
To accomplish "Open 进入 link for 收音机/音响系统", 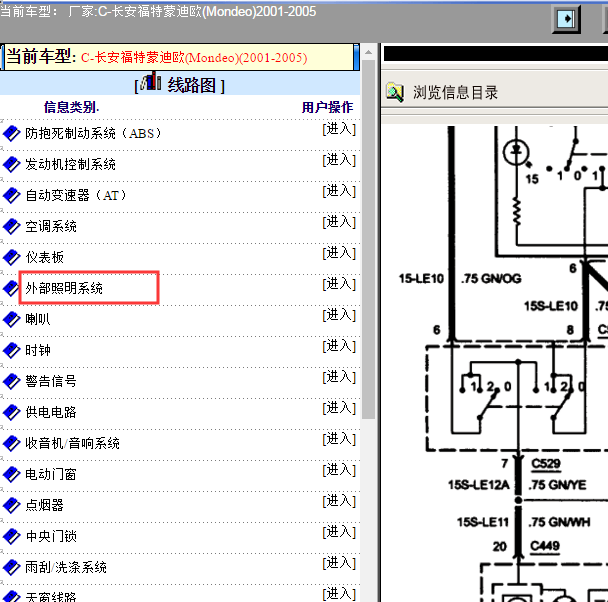I will pyautogui.click(x=339, y=439).
